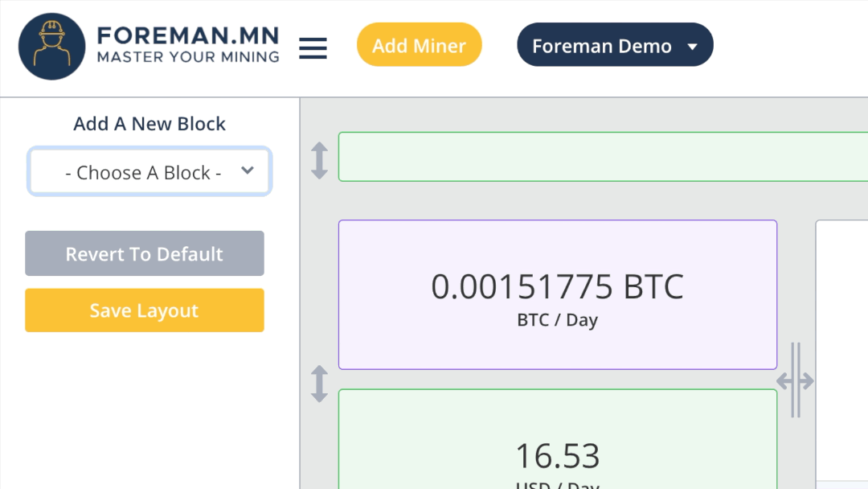Select the 0.00151775 BTC per day block
Viewport: 868px width, 489px height.
click(x=558, y=294)
